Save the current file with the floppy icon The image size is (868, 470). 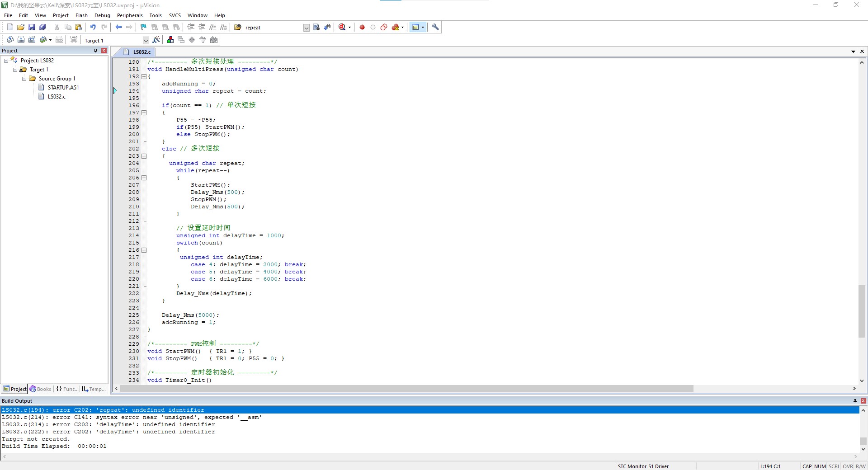32,27
